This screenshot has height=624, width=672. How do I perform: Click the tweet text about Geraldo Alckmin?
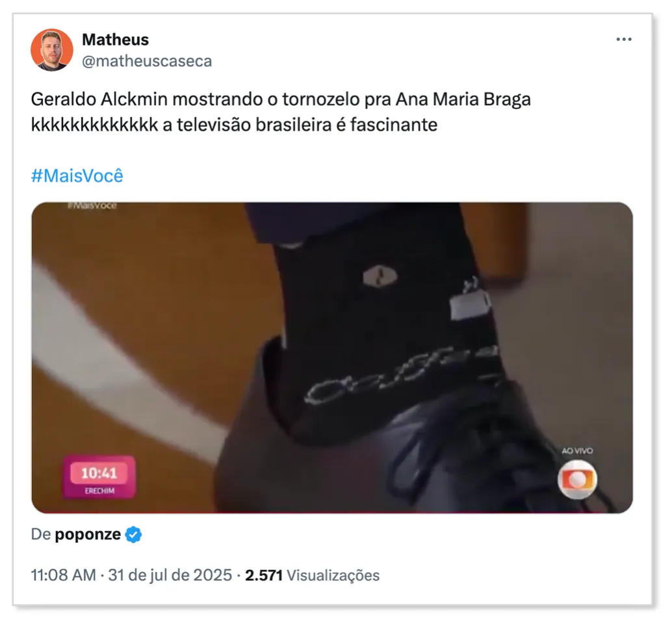[x=281, y=112]
